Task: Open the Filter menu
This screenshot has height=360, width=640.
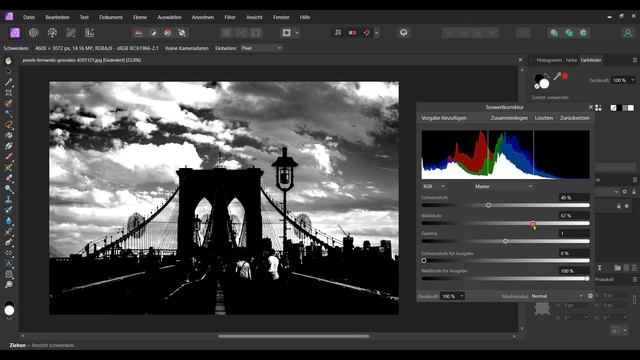Action: (x=230, y=17)
